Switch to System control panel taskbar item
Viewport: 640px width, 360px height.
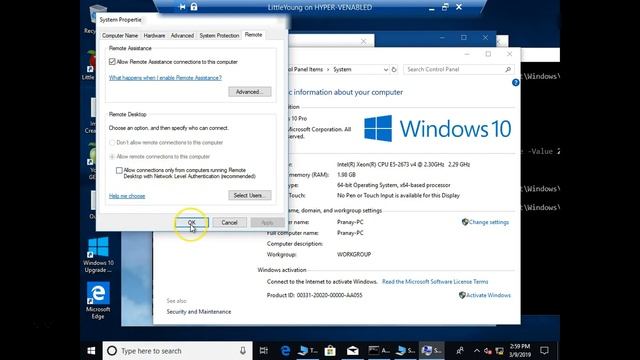coord(432,351)
